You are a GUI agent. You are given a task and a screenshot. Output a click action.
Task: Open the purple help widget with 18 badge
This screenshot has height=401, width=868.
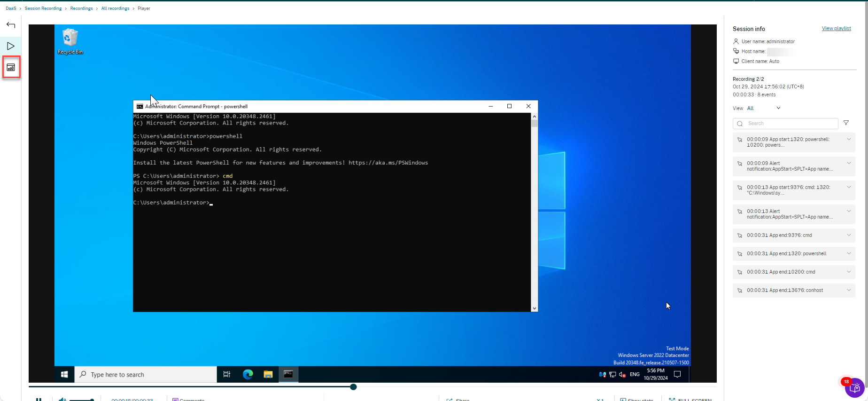pos(854,388)
